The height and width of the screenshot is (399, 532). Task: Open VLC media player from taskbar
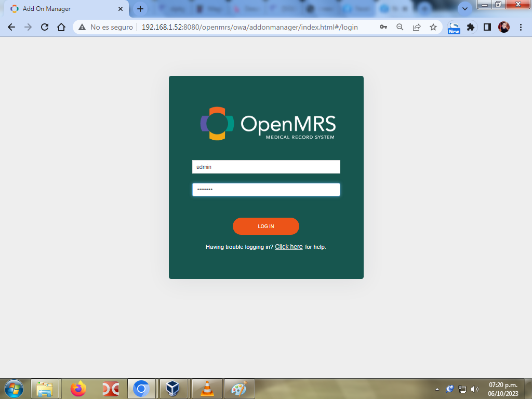[x=207, y=389]
